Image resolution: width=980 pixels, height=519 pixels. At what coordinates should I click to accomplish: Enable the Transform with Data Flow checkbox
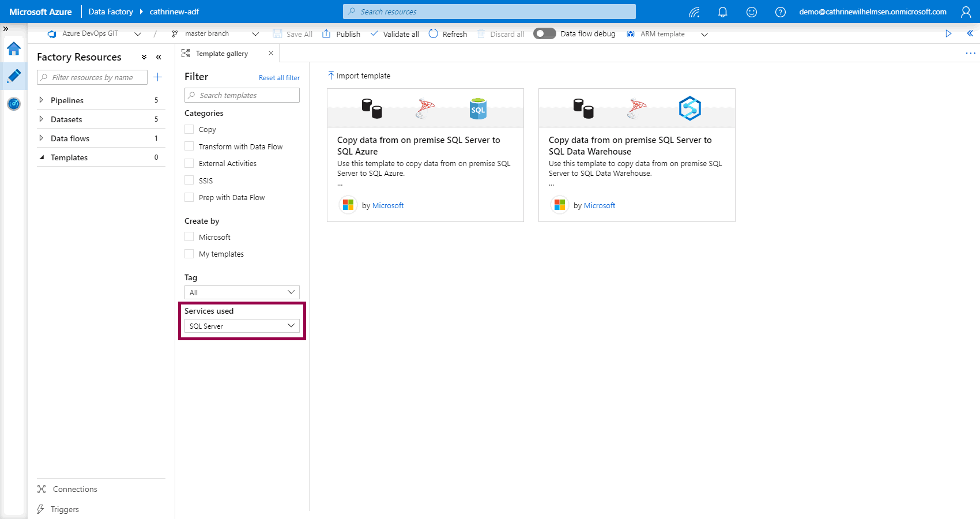pos(189,146)
